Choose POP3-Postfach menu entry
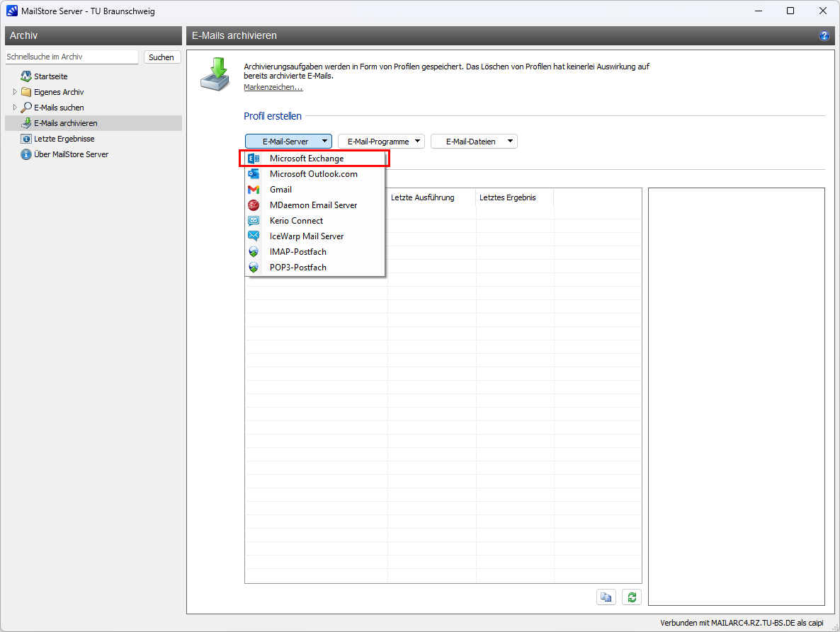The width and height of the screenshot is (840, 632). click(x=314, y=267)
